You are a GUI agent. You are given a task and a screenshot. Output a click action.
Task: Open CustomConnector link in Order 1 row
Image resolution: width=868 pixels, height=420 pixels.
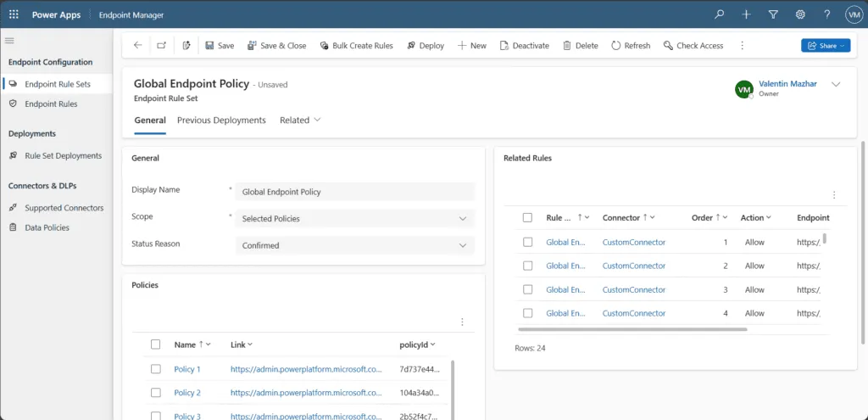coord(634,242)
